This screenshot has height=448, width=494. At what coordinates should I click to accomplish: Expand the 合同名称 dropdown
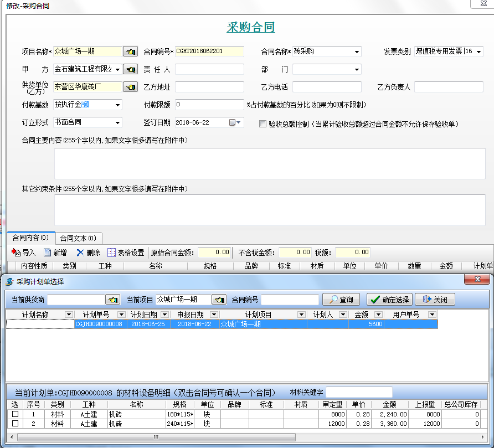pyautogui.click(x=357, y=52)
